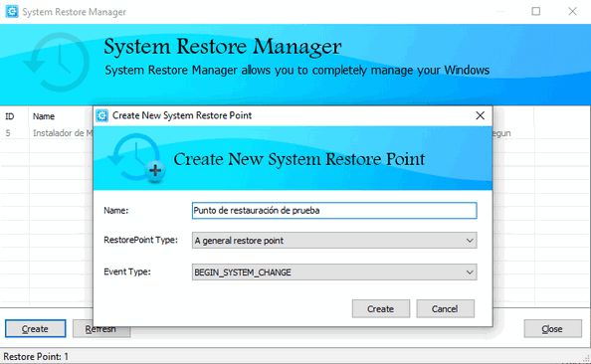Click the 'Restore Point: 1' status bar text

click(36, 356)
